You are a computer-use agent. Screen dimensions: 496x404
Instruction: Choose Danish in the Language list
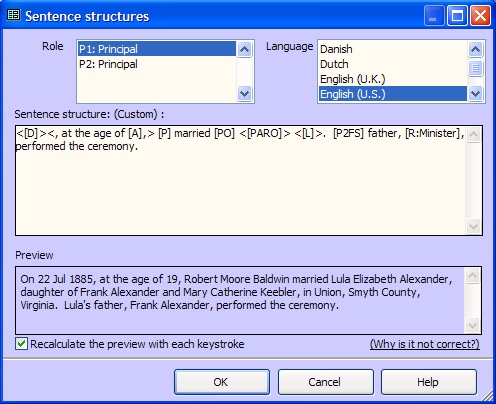click(x=393, y=49)
